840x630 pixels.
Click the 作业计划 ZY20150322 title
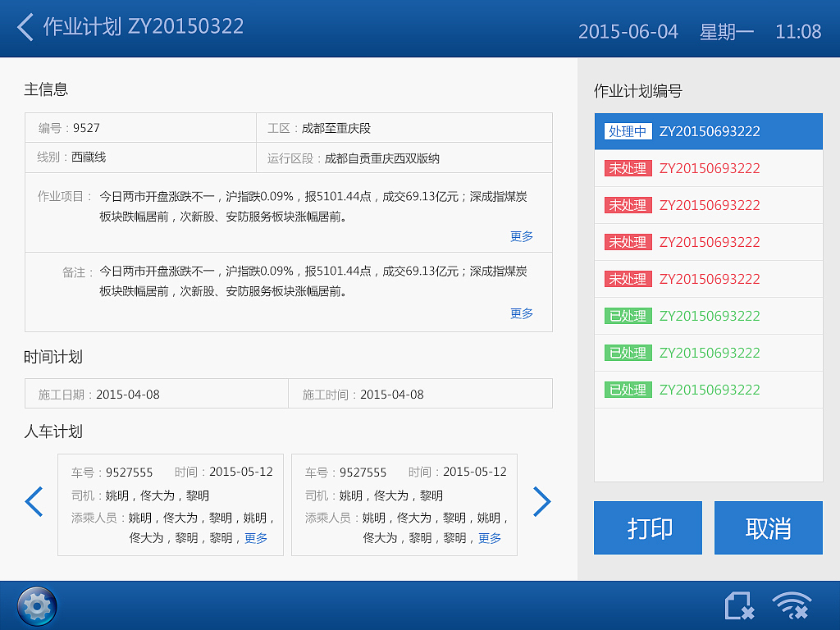[x=143, y=26]
